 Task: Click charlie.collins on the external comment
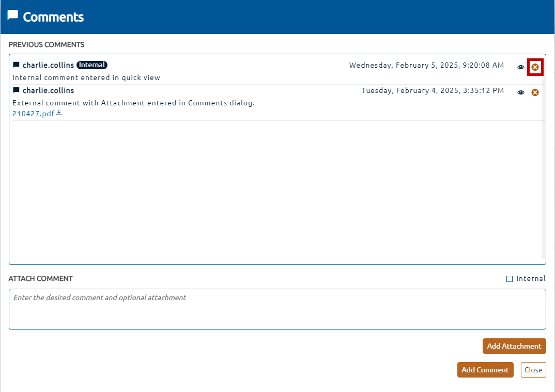pos(48,90)
